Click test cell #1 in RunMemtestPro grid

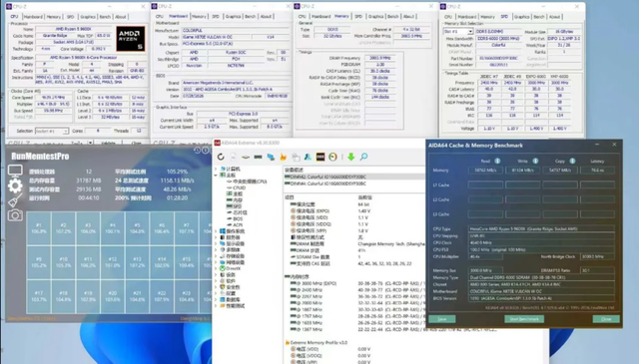pos(39,228)
